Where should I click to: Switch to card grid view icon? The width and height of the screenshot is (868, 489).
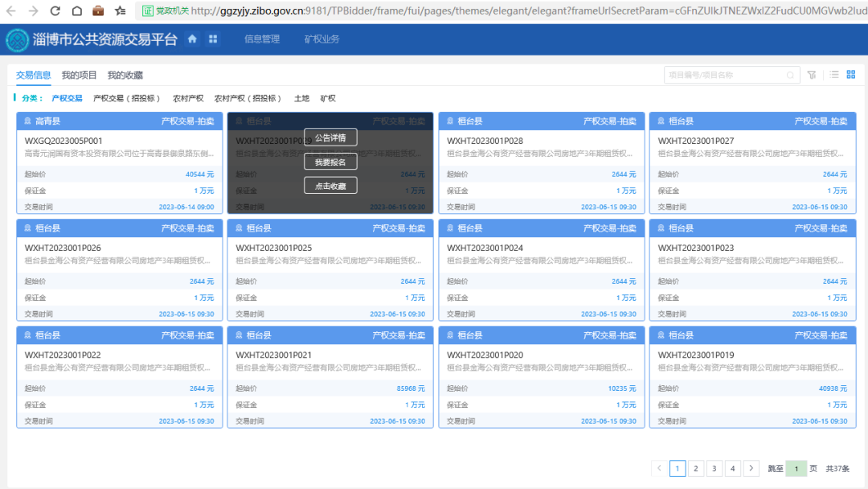point(851,74)
